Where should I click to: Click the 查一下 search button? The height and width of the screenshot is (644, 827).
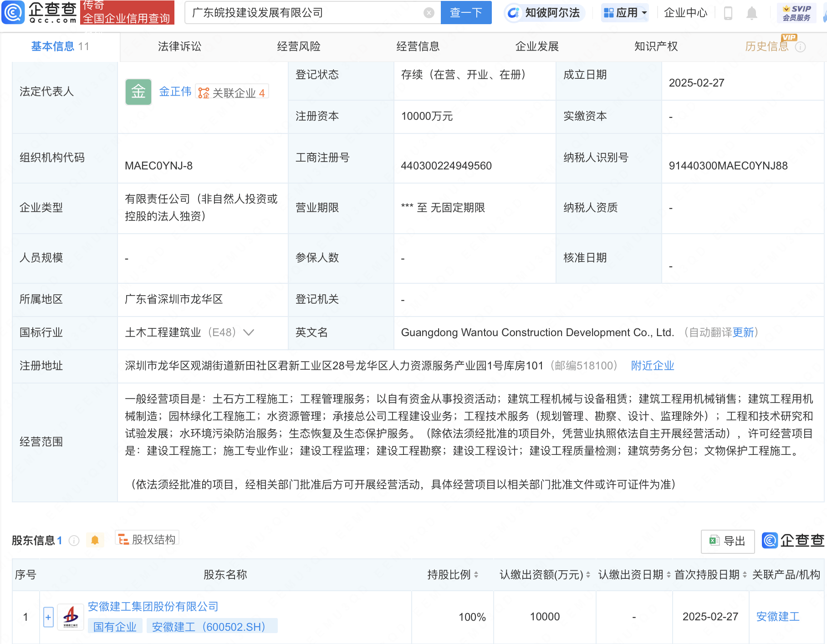coord(466,12)
